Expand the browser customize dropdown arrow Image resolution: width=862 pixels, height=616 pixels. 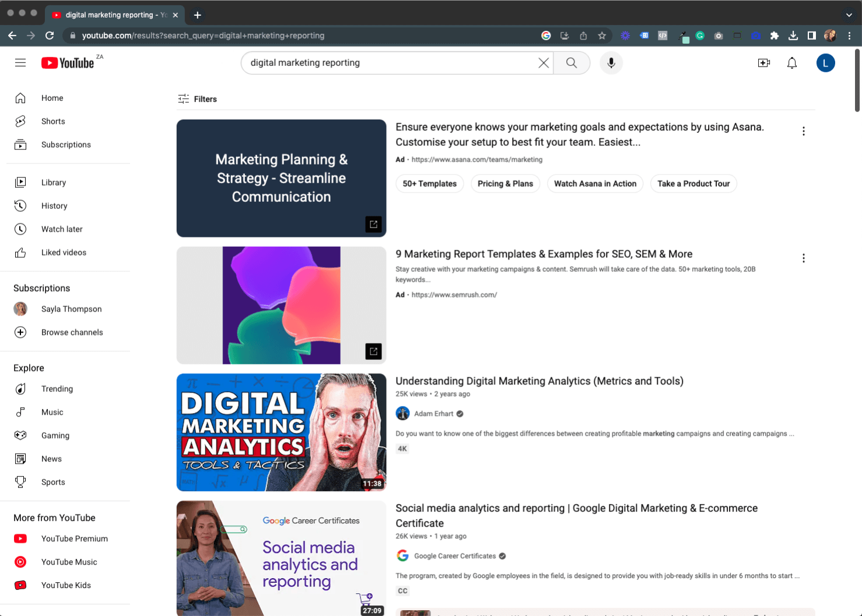pyautogui.click(x=849, y=15)
